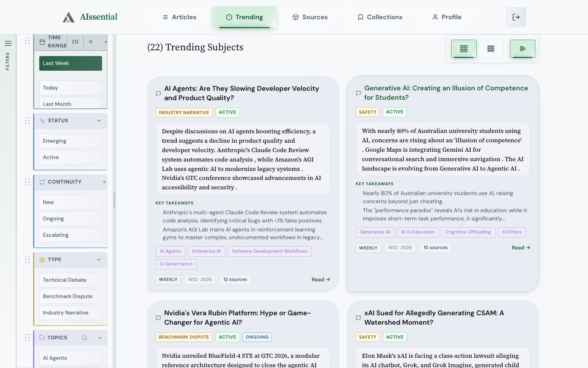Click the Time Range calendar icon

pos(42,42)
